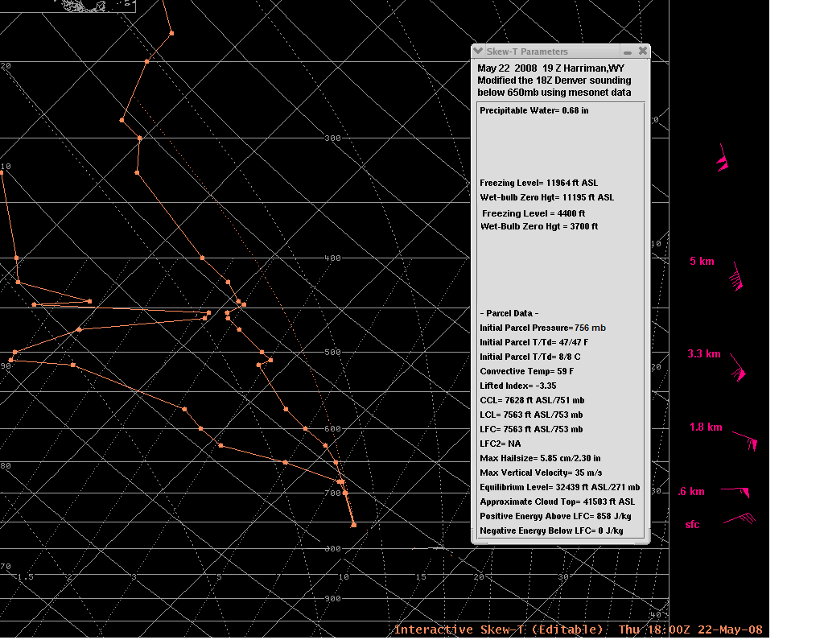824x644 pixels.
Task: Click the '1.8 km' height label
Action: 705,427
